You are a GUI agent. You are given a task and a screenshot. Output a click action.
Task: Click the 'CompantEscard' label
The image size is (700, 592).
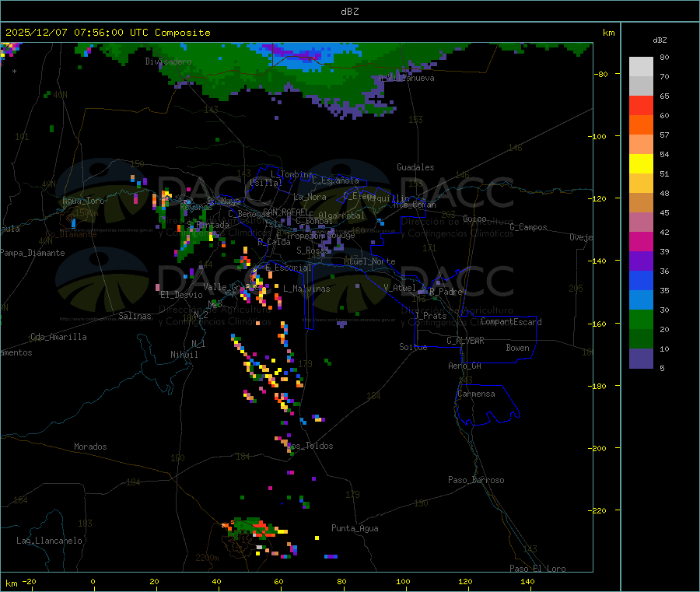[x=511, y=322]
